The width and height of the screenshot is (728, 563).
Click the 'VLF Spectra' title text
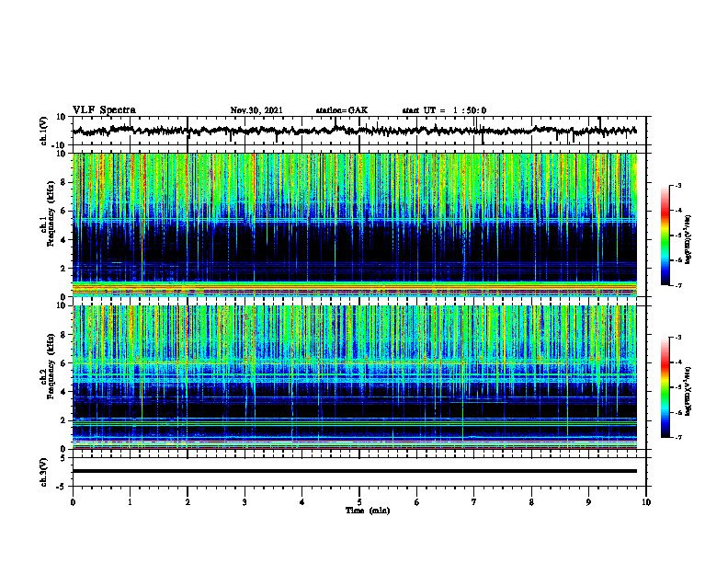(x=104, y=110)
